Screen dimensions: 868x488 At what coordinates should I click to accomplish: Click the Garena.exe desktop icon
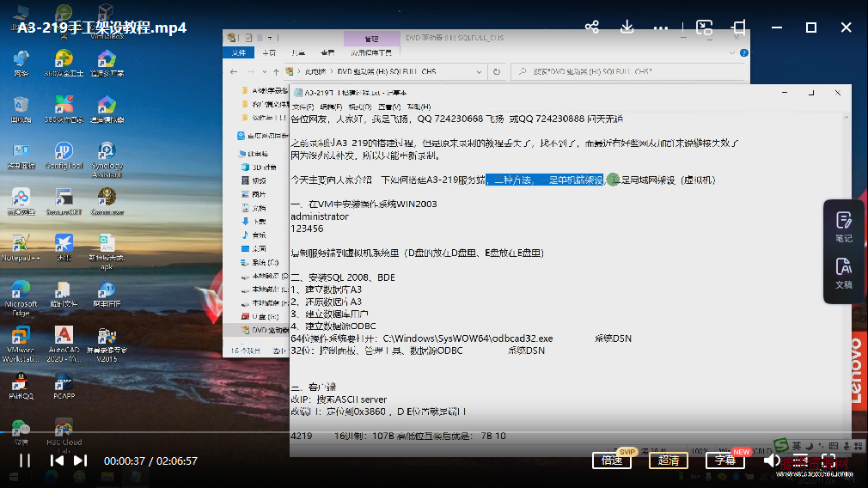tap(107, 202)
